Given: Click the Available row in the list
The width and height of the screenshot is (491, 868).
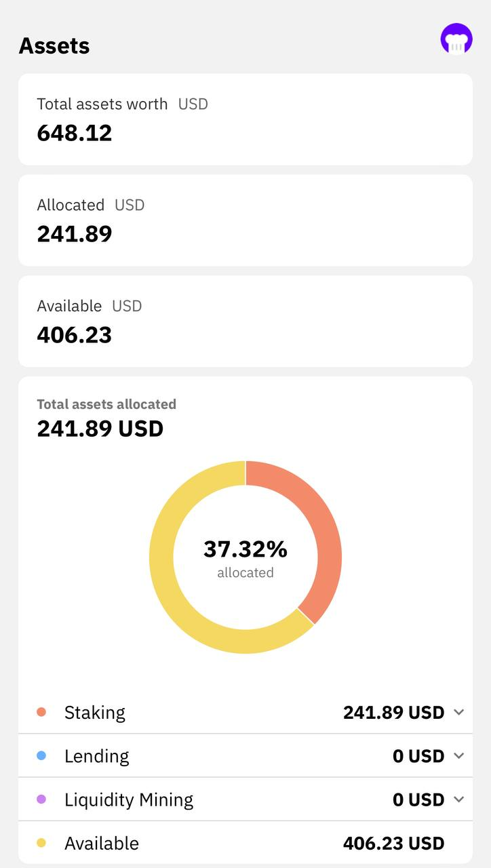Looking at the screenshot, I should [x=245, y=844].
